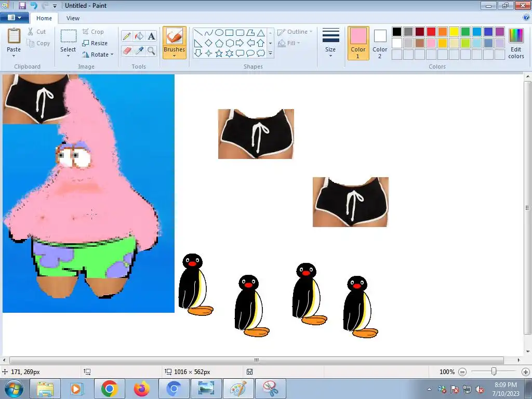
Task: Choose the Rounded rectangle shape
Action: point(240,33)
